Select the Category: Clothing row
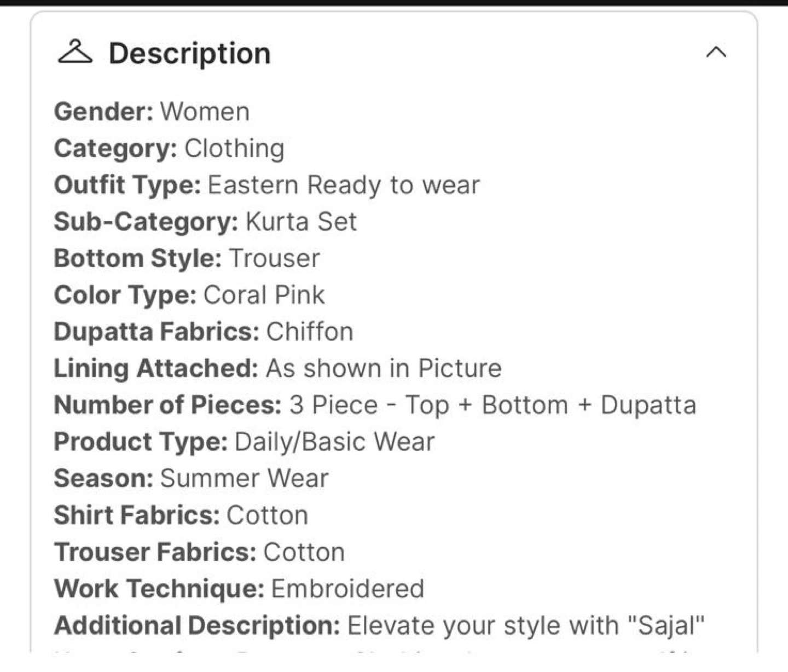 [169, 149]
